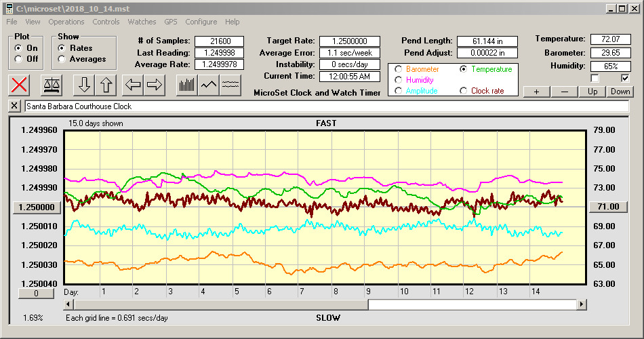Click the Last Reading value field
Screen dimensions: 644x339
[x=220, y=53]
